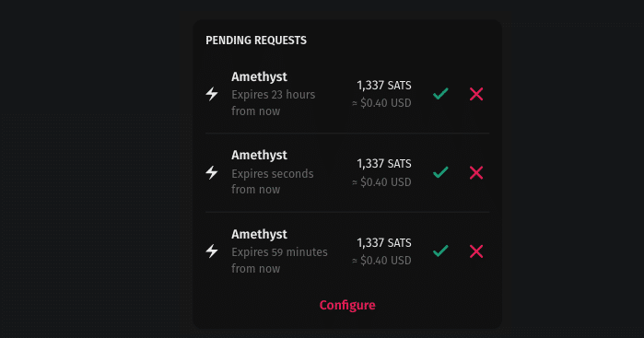Reject the request that expires in seconds
Image resolution: width=644 pixels, height=338 pixels.
click(x=476, y=172)
